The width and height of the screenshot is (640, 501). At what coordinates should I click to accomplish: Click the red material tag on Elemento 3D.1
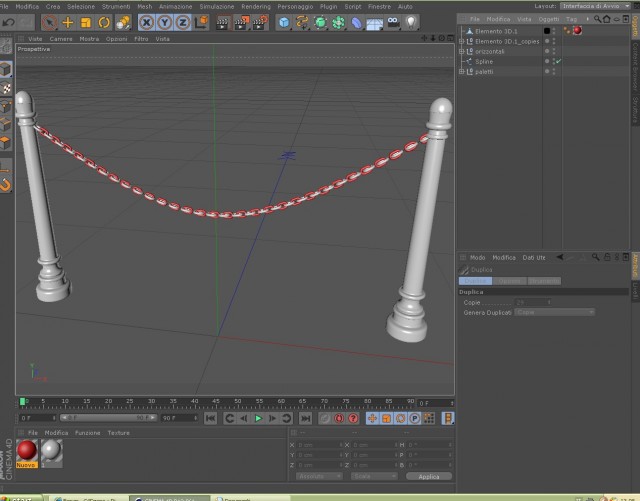tap(577, 31)
